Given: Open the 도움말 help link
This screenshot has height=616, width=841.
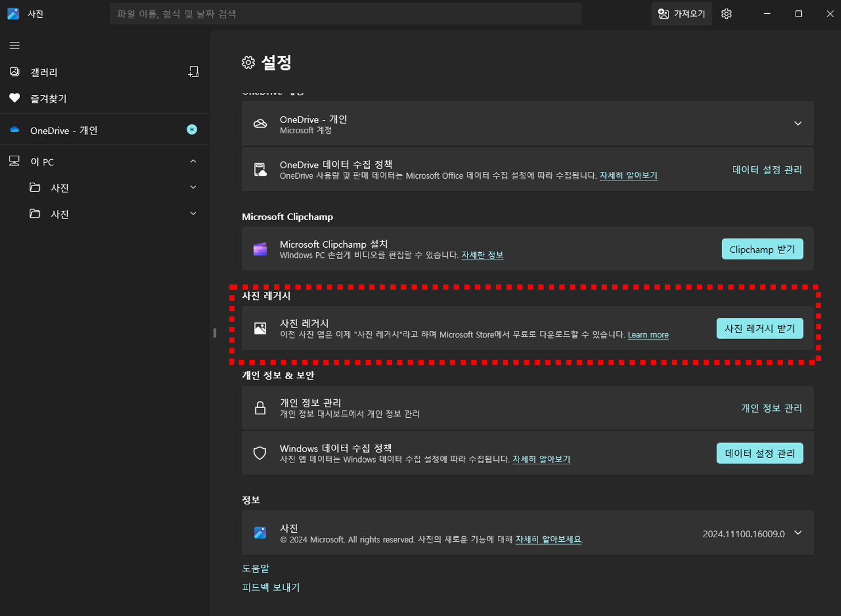Looking at the screenshot, I should [255, 568].
